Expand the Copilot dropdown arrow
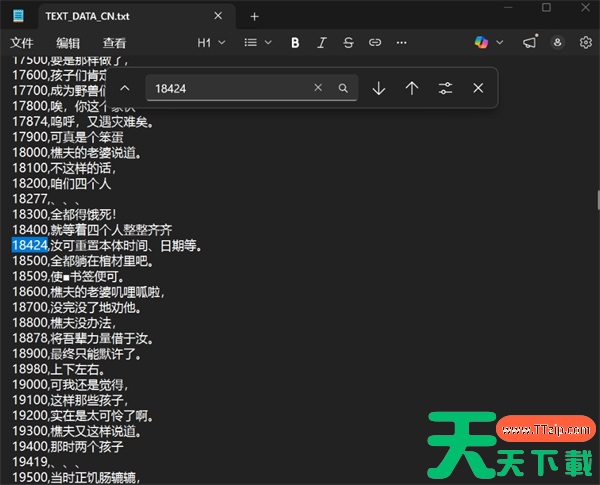 pyautogui.click(x=500, y=42)
